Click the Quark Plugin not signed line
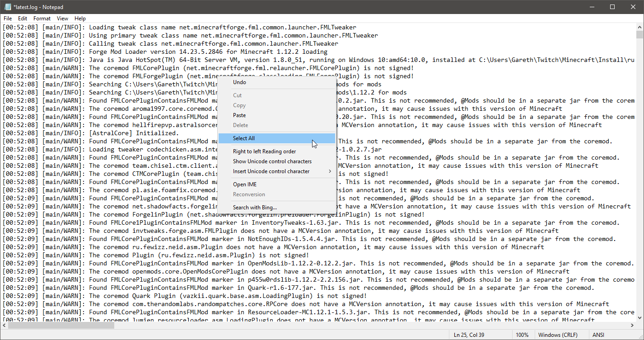Screen dimensions: 644x340 point(185,296)
